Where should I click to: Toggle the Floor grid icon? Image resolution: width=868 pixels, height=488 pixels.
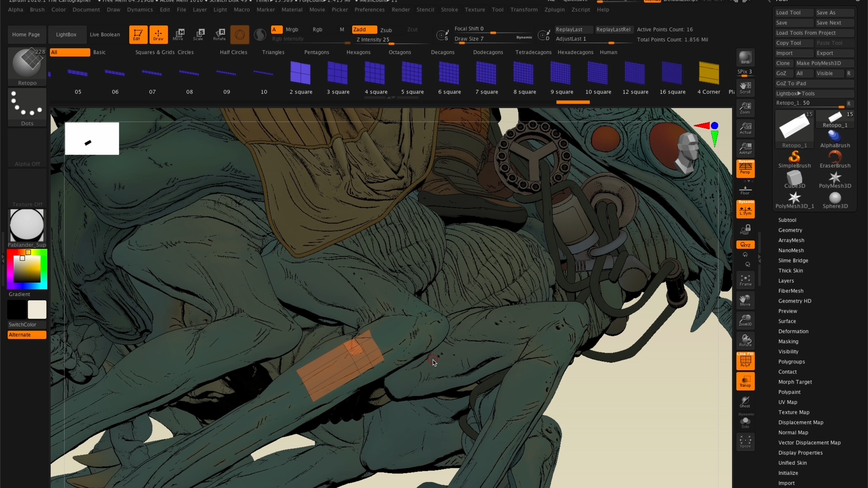tap(745, 190)
